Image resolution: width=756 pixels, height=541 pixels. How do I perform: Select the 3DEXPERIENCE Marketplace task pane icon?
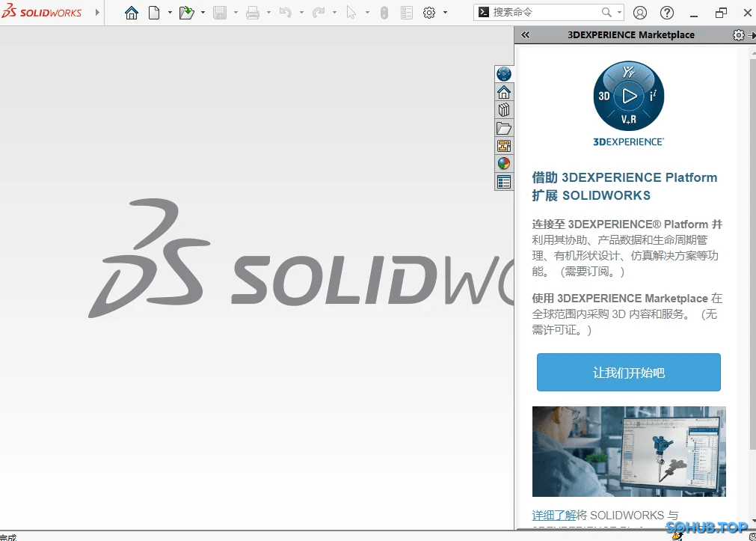coord(504,74)
